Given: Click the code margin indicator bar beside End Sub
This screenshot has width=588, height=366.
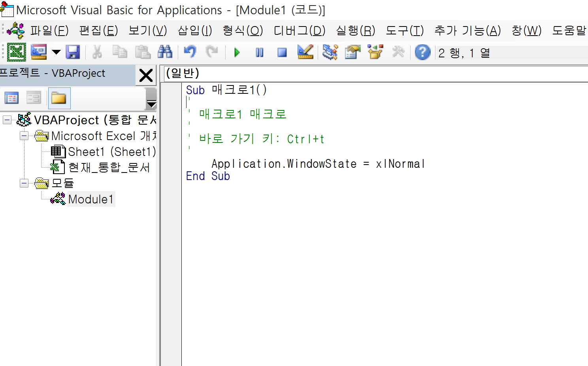Looking at the screenshot, I should click(171, 176).
